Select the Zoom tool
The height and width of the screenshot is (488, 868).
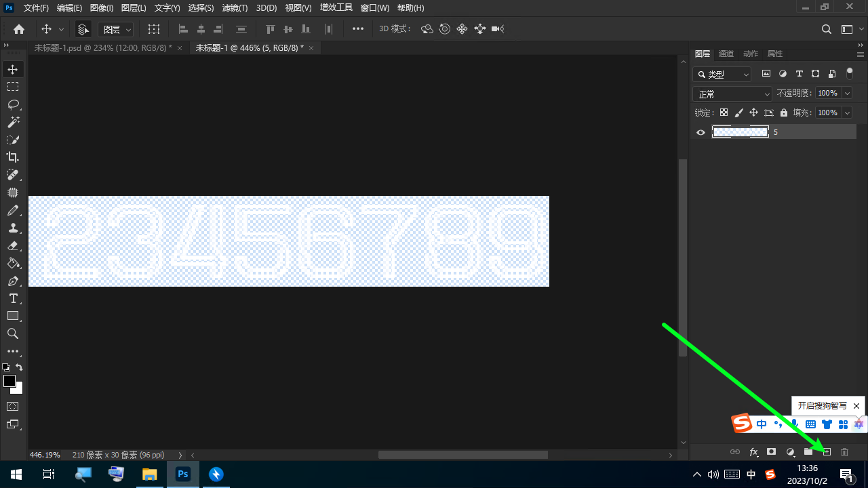[x=13, y=333]
